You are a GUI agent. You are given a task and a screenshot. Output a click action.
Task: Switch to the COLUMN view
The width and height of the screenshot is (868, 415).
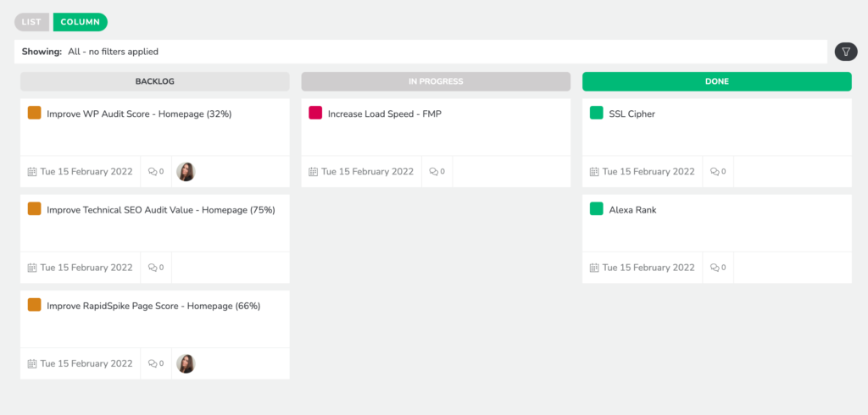click(x=81, y=22)
